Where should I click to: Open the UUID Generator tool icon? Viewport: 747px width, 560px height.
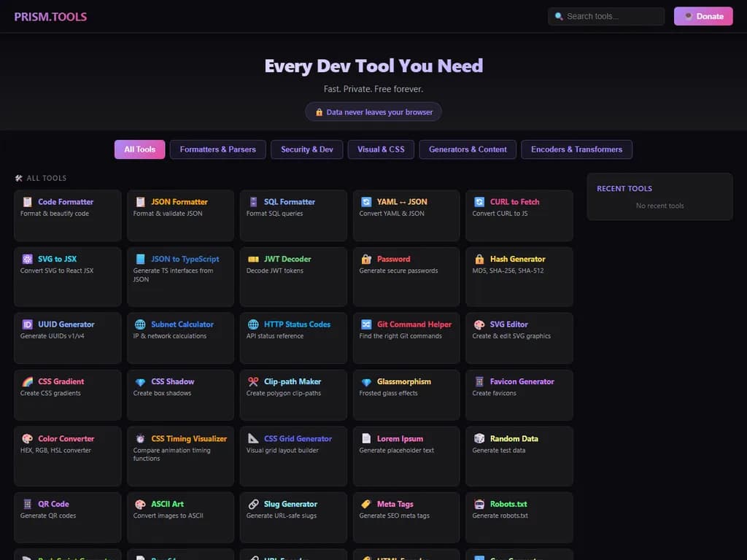click(x=28, y=324)
